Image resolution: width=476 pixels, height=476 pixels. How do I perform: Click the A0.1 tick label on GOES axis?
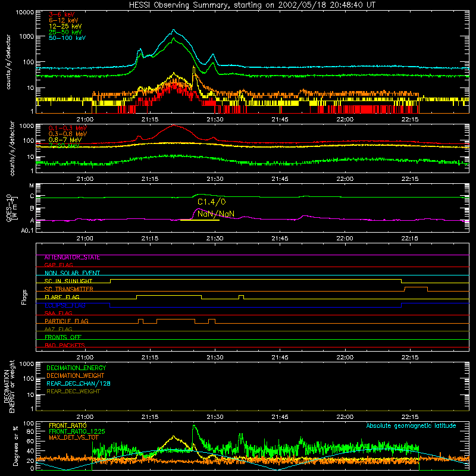[x=27, y=231]
